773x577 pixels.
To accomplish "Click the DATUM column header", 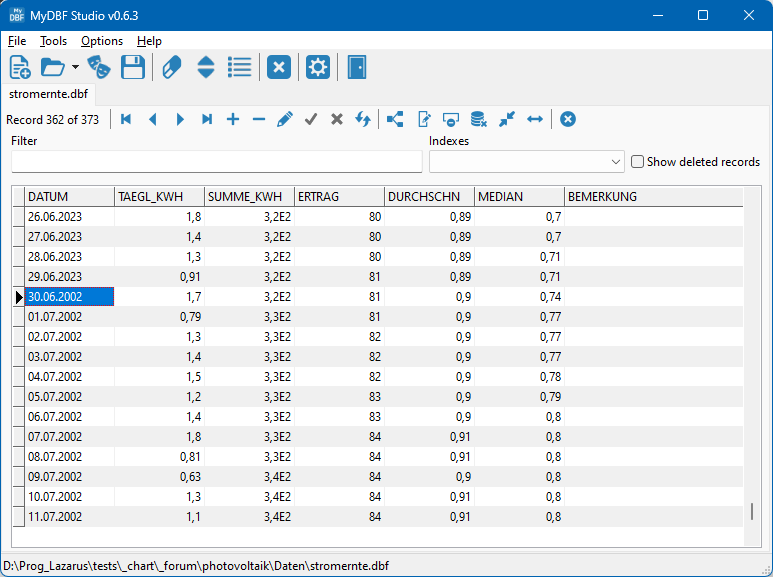I will point(70,197).
